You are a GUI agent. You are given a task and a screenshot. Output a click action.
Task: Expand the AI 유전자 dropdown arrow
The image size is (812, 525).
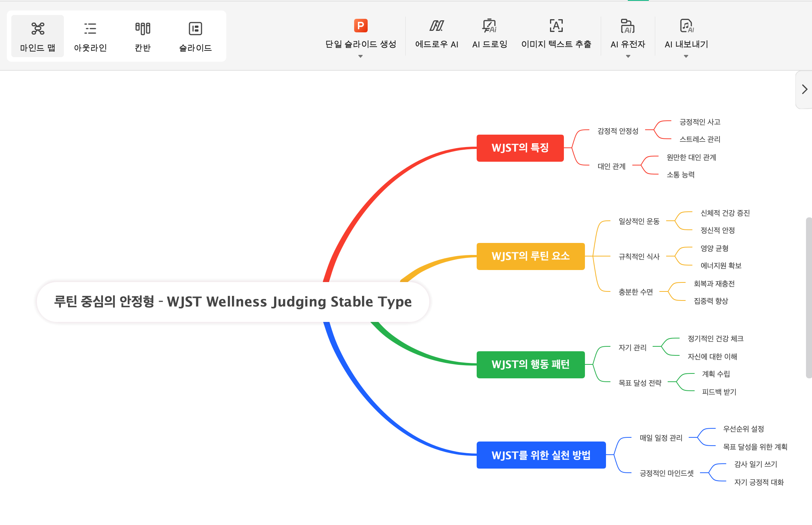(628, 56)
